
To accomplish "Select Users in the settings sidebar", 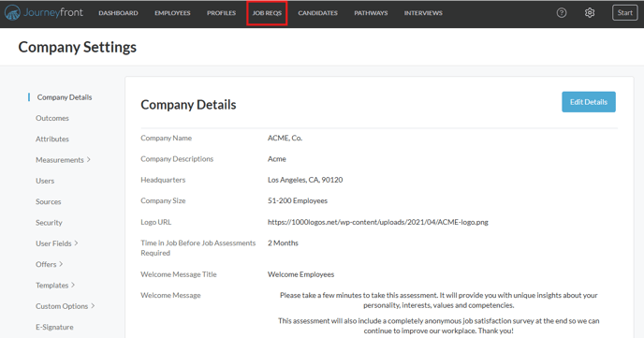I will coord(45,181).
